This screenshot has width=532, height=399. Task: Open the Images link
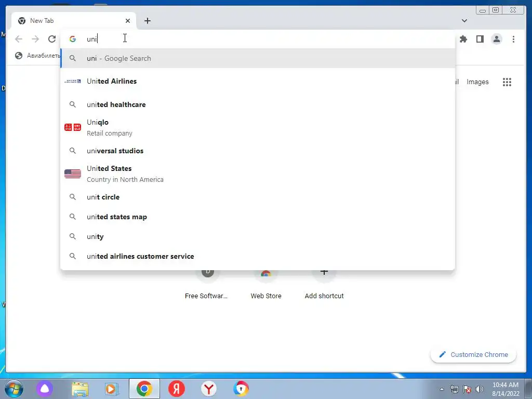[x=477, y=82]
